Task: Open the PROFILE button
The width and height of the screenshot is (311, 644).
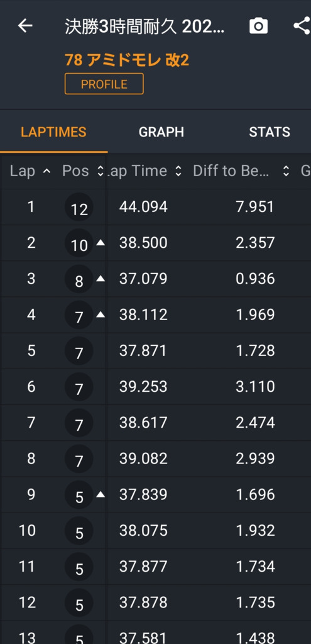Action: coord(104,84)
